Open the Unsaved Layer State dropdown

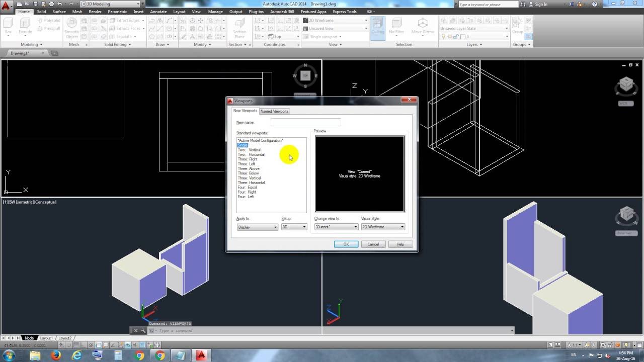pos(474,29)
